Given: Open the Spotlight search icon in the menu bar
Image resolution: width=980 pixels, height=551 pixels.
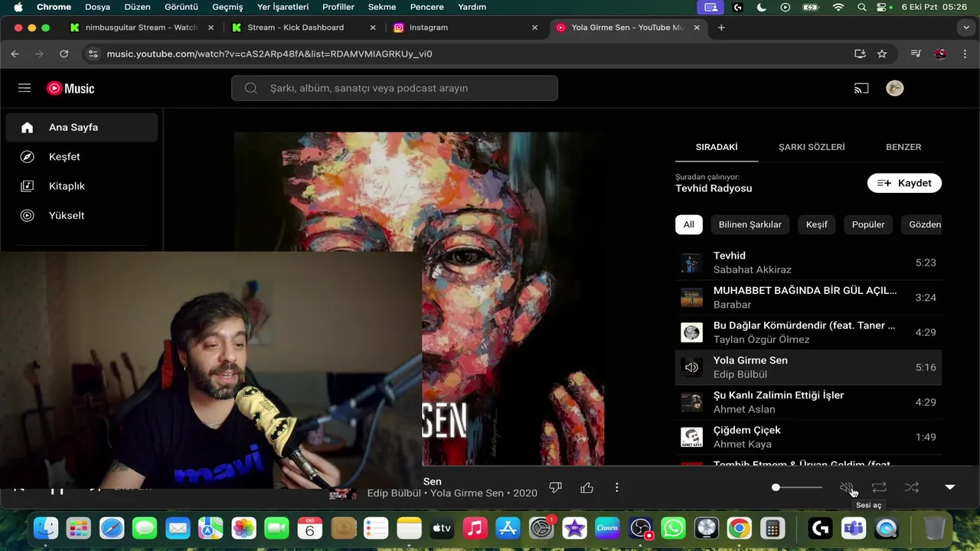Looking at the screenshot, I should click(862, 7).
